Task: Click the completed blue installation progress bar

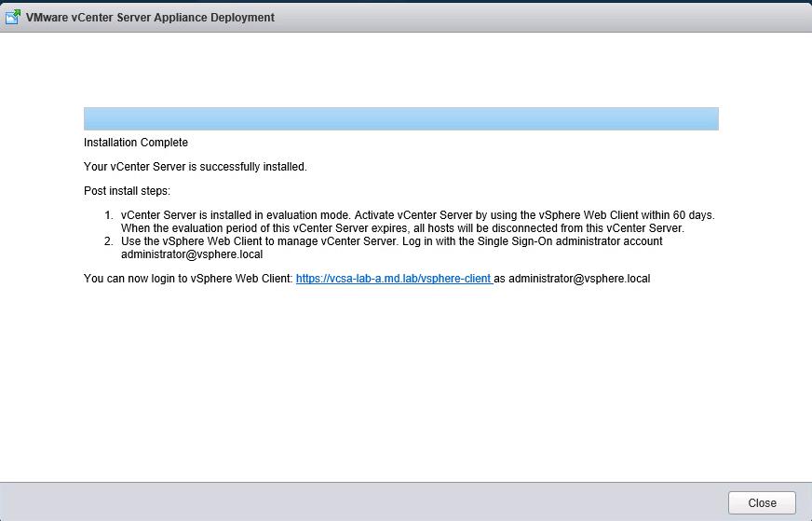Action: pyautogui.click(x=400, y=118)
